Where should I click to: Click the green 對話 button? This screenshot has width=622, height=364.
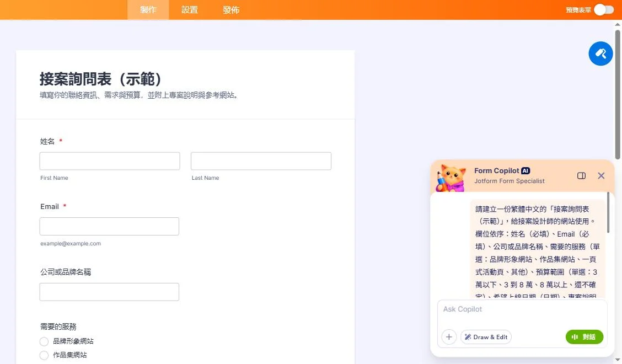pyautogui.click(x=585, y=337)
